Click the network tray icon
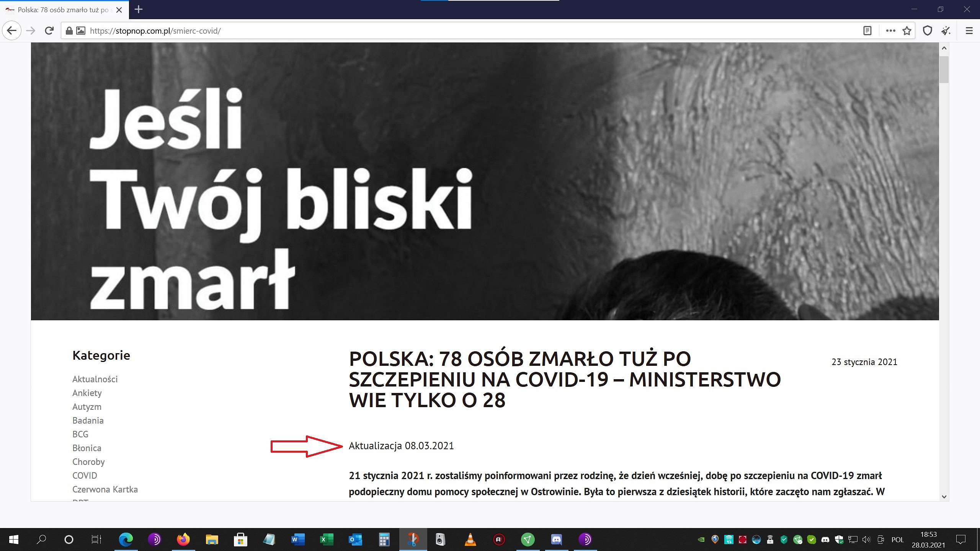The height and width of the screenshot is (551, 980). pyautogui.click(x=853, y=540)
